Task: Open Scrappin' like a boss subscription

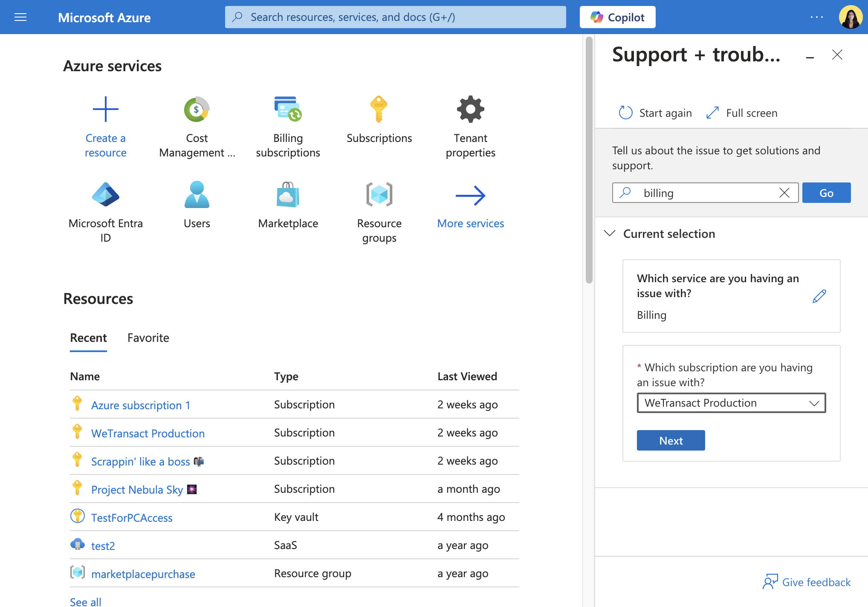Action: 148,461
